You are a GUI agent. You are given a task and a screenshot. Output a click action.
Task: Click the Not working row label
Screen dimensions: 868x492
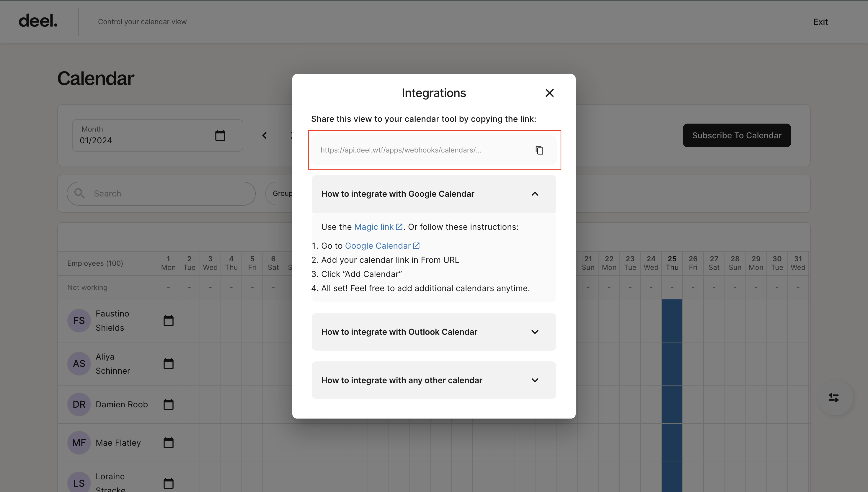pyautogui.click(x=87, y=288)
